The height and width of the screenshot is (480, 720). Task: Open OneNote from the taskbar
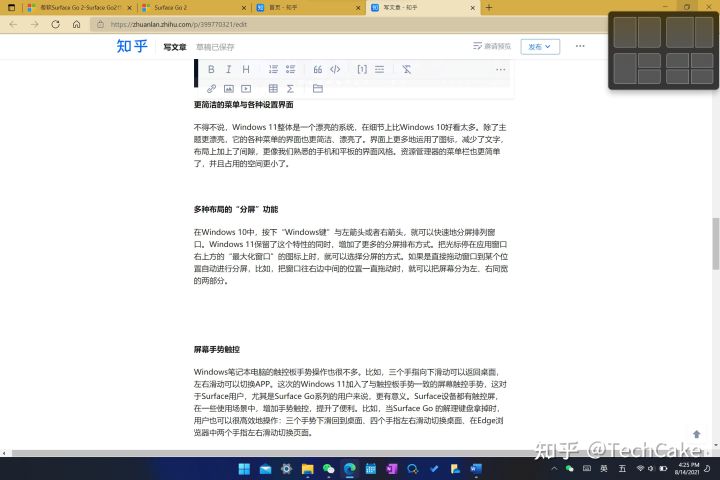392,469
